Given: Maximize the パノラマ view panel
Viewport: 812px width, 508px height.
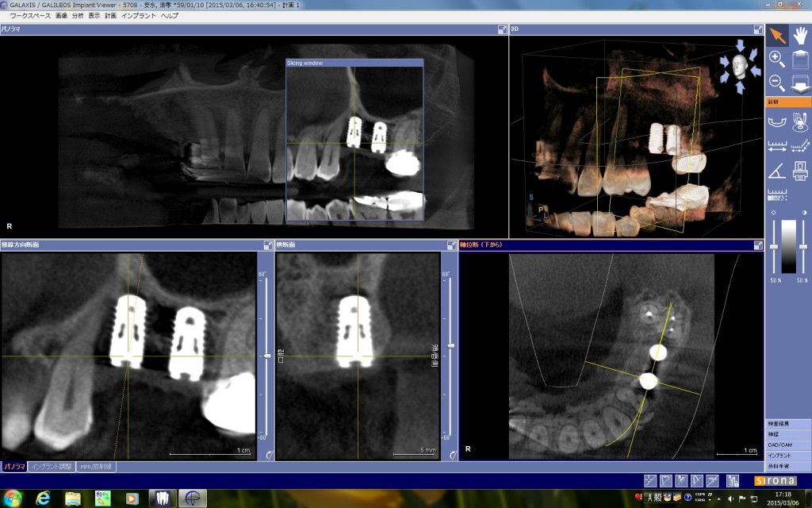Looking at the screenshot, I should 502,29.
